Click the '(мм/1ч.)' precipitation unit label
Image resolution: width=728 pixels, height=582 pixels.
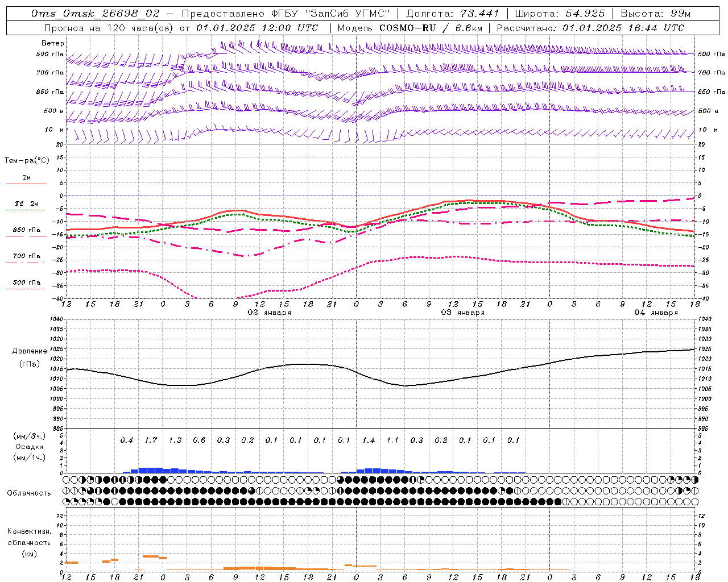tap(30, 458)
